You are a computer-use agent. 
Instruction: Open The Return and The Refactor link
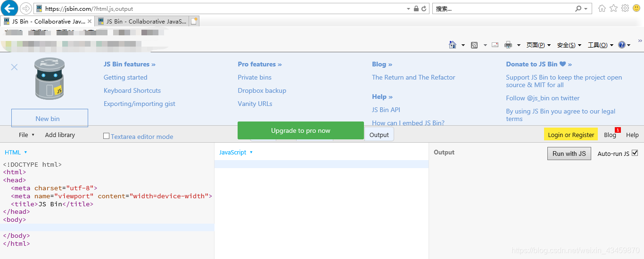[x=413, y=77]
